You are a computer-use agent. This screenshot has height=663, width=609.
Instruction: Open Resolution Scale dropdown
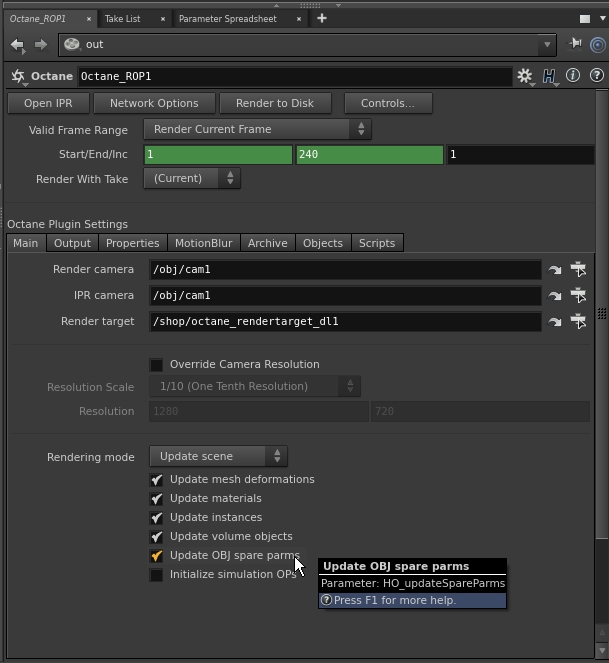tap(255, 386)
